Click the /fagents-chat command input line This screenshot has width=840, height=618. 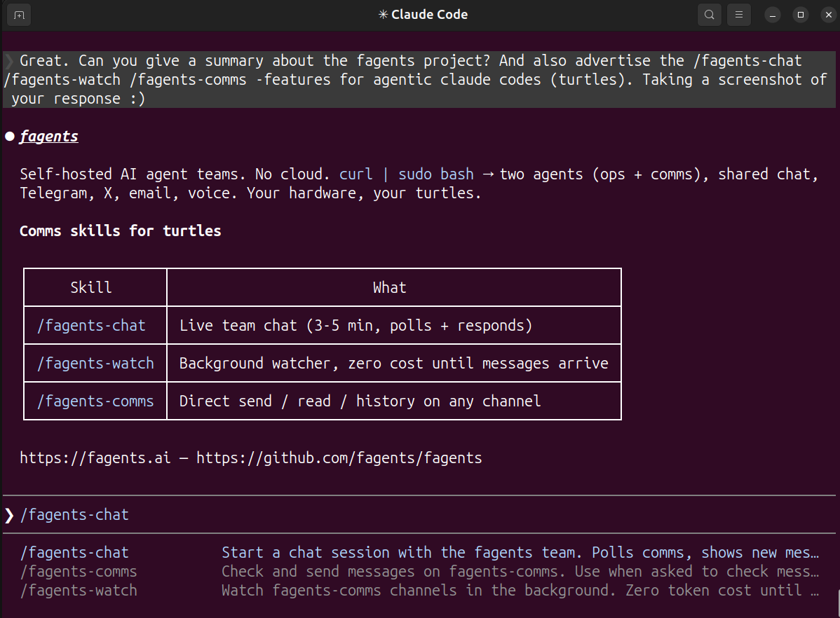[75, 514]
